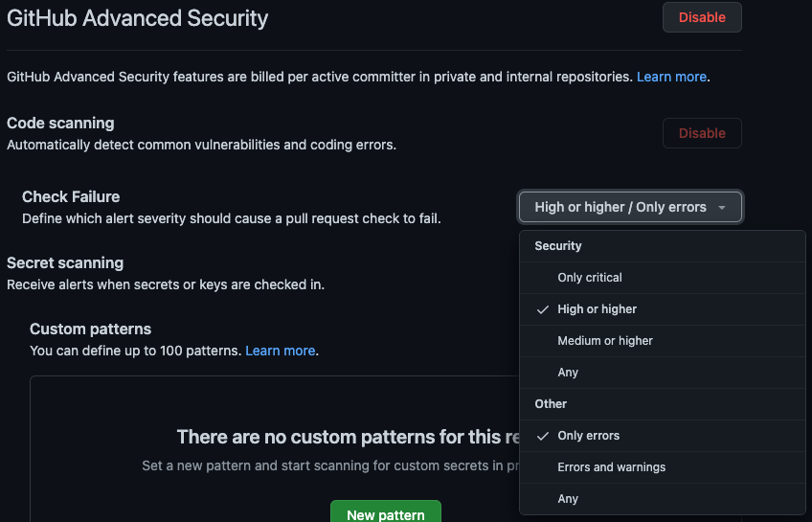The image size is (812, 522).
Task: Click the Security section header in the dropdown
Action: click(558, 246)
